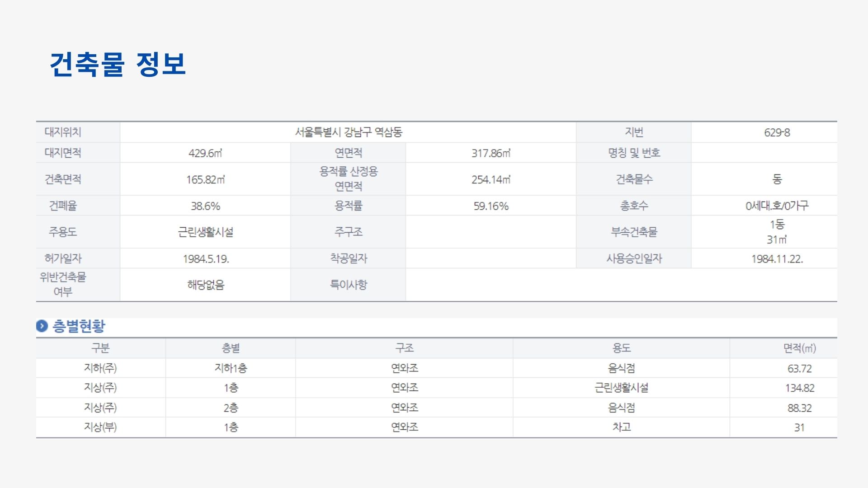Select the 주구조 label
Image resolution: width=868 pixels, height=488 pixels.
pos(349,232)
